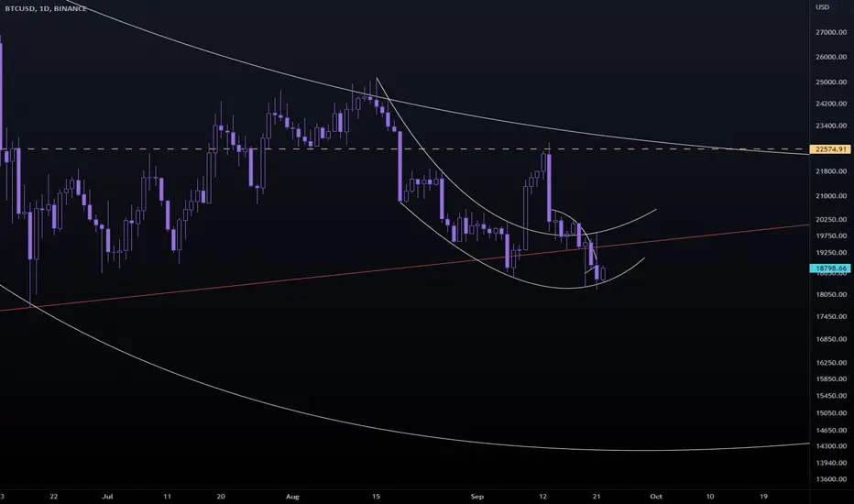854x504 pixels.
Task: Click the BINANCE exchange label
Action: coord(71,8)
